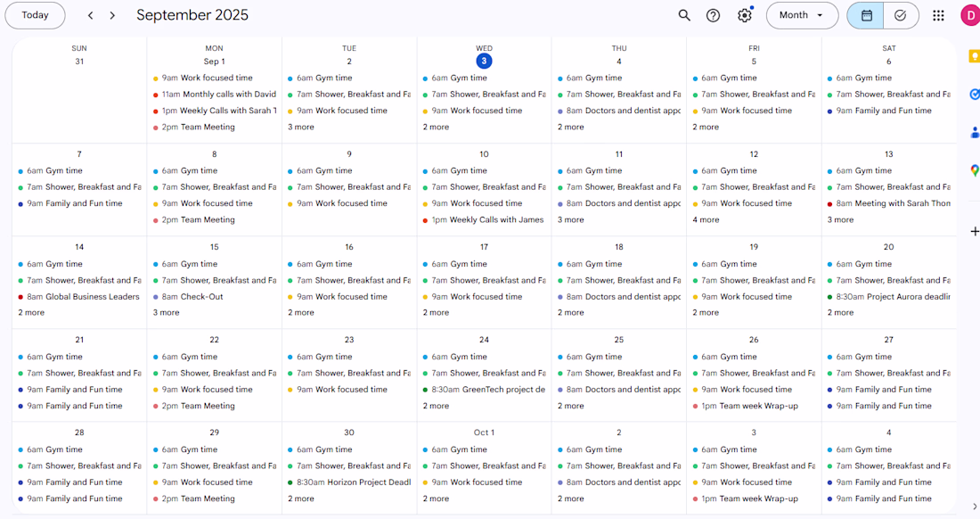Open 8am Global Business Leaders event
Viewport: 980px width, 519px height.
point(79,296)
